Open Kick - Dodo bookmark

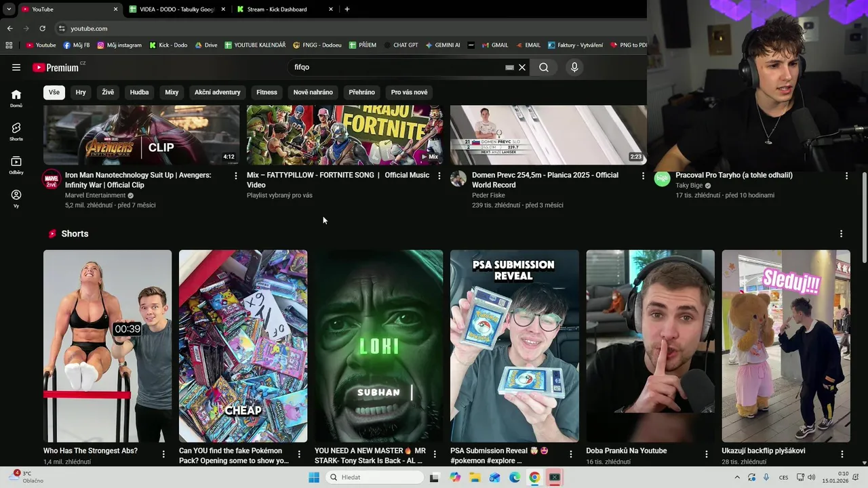[x=168, y=45]
